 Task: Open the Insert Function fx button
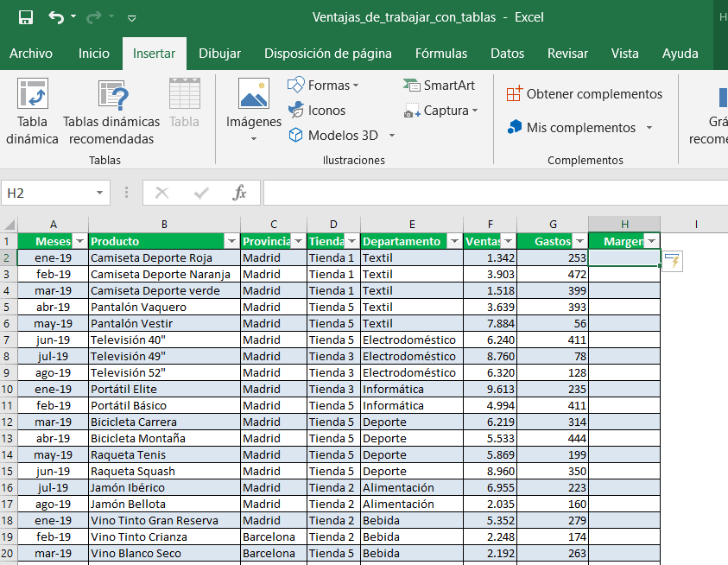[x=239, y=193]
